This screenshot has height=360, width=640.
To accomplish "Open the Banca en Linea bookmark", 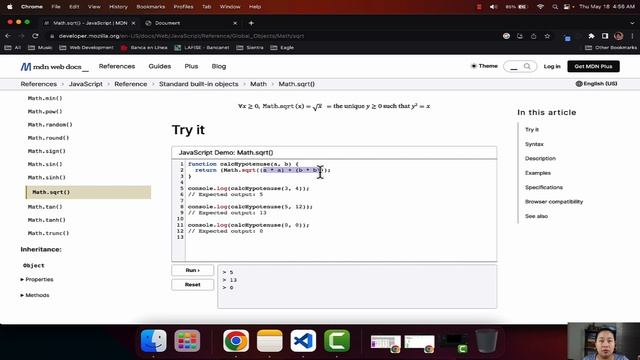I will click(144, 48).
